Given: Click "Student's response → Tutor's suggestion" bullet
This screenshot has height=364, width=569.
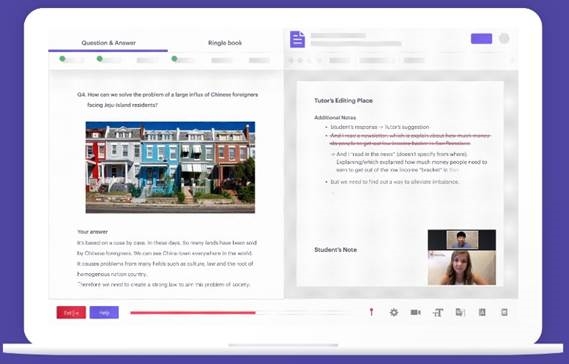Looking at the screenshot, I should (x=380, y=127).
